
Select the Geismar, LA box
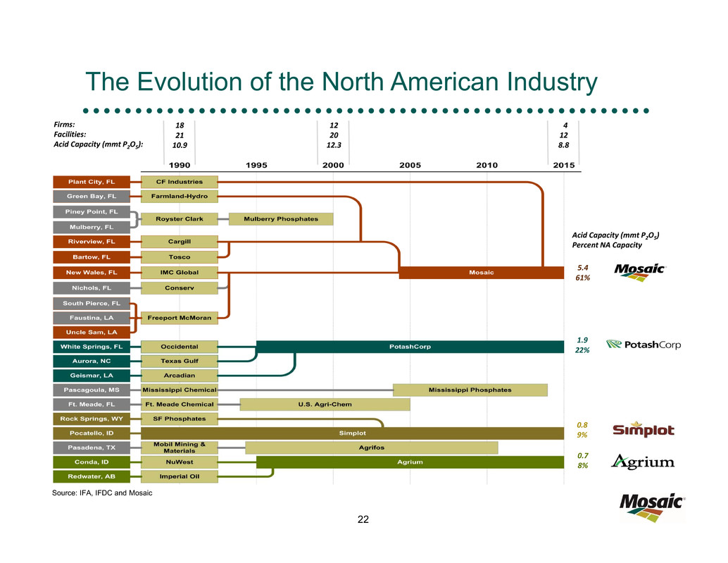[x=92, y=376]
